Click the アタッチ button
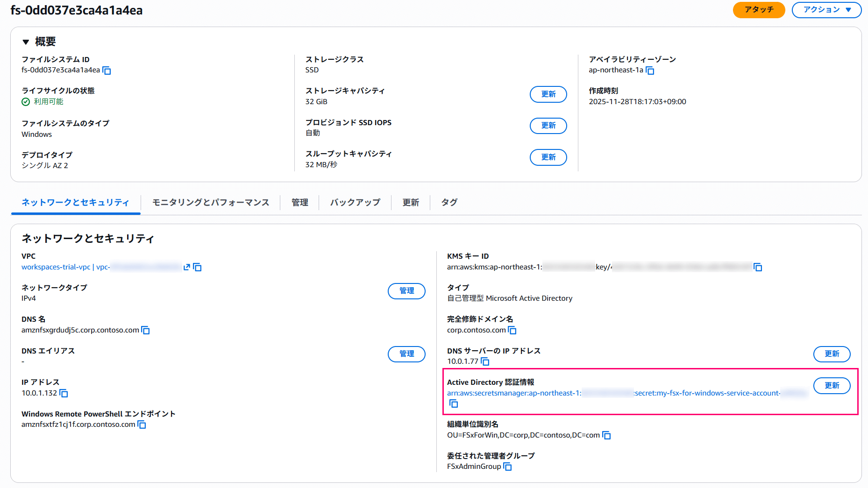Viewport: 868px width, 488px height. (759, 10)
